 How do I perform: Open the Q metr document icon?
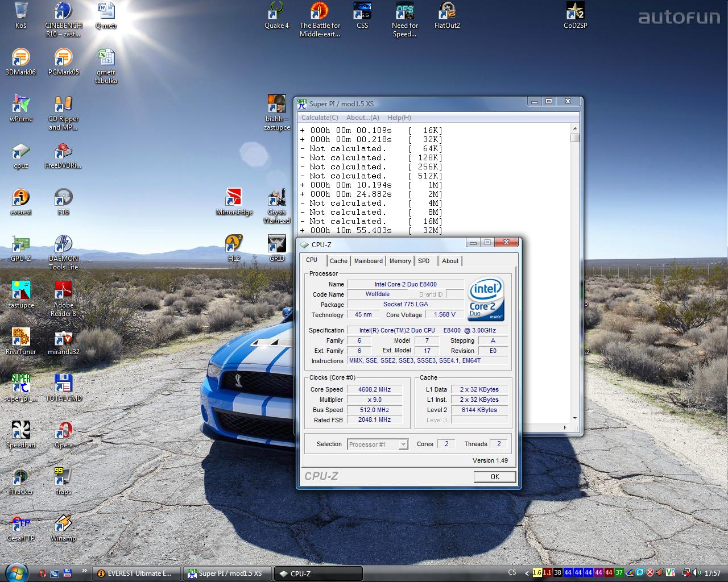pos(106,15)
